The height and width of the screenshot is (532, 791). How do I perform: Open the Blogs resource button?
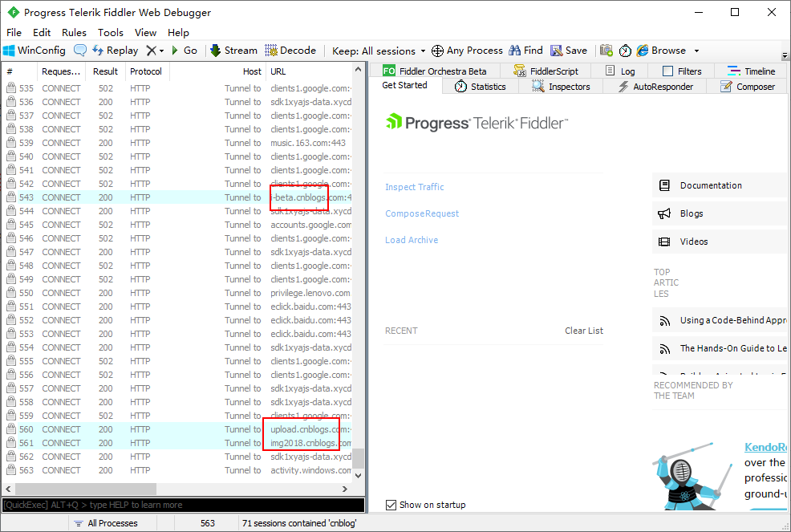coord(720,213)
